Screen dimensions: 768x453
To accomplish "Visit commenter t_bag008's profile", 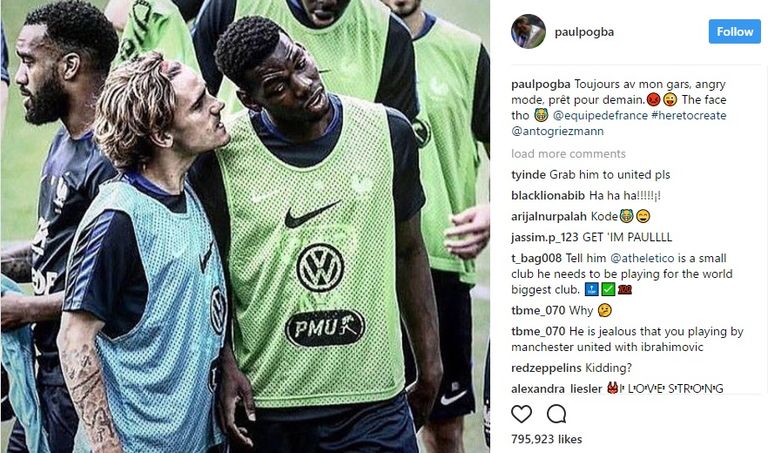I will [536, 258].
